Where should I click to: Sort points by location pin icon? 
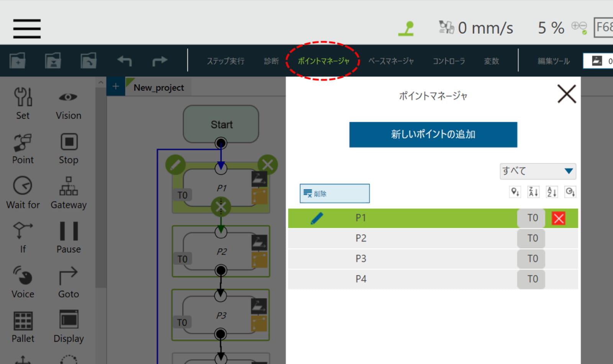(515, 192)
